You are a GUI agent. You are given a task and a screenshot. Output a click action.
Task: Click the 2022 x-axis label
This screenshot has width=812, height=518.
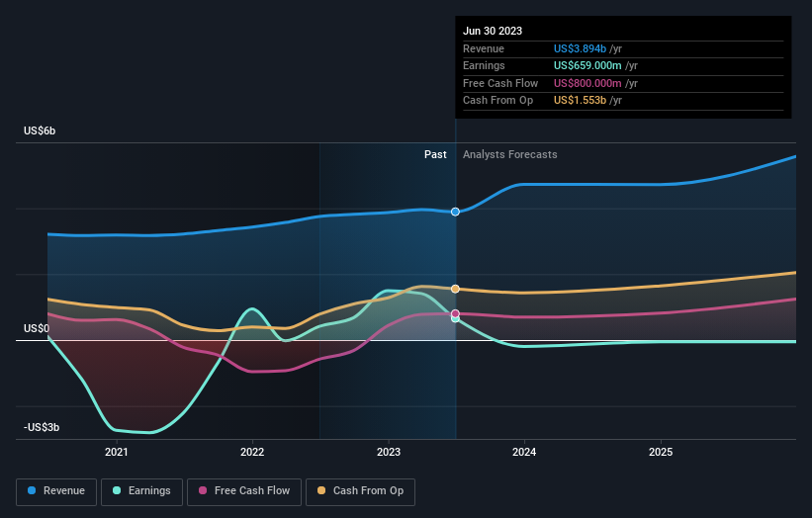(x=252, y=452)
